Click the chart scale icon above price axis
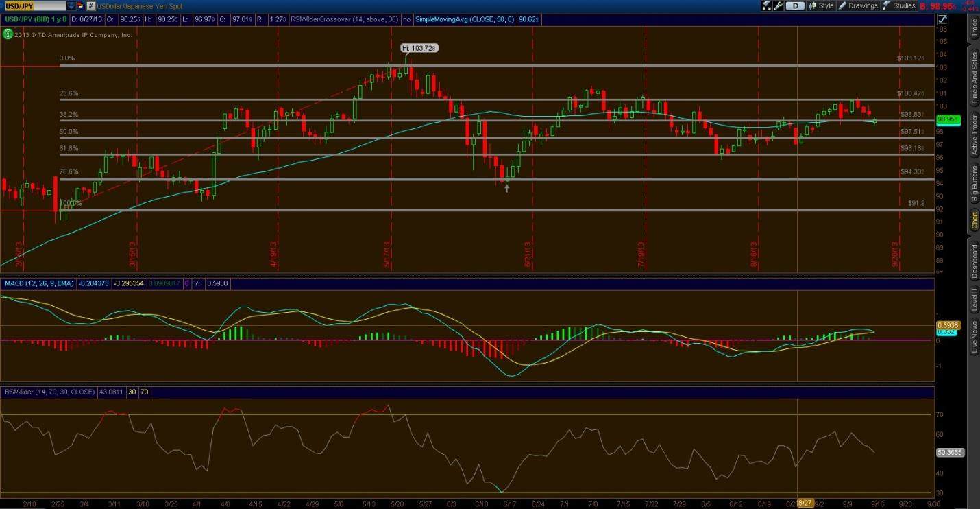This screenshot has height=509, width=980. (941, 19)
